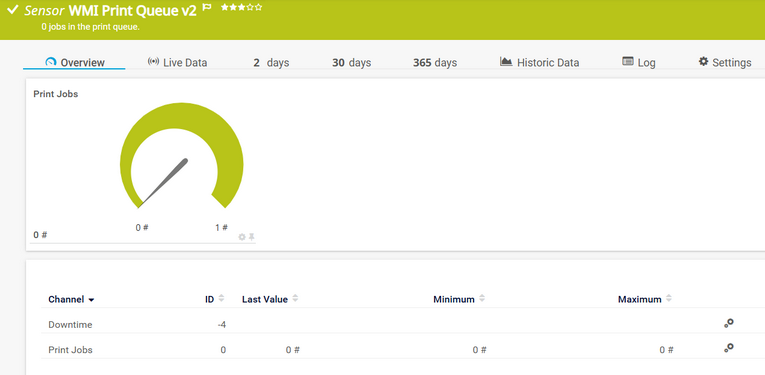The image size is (765, 375).
Task: Click the Downtime ID value -4
Action: tap(221, 325)
